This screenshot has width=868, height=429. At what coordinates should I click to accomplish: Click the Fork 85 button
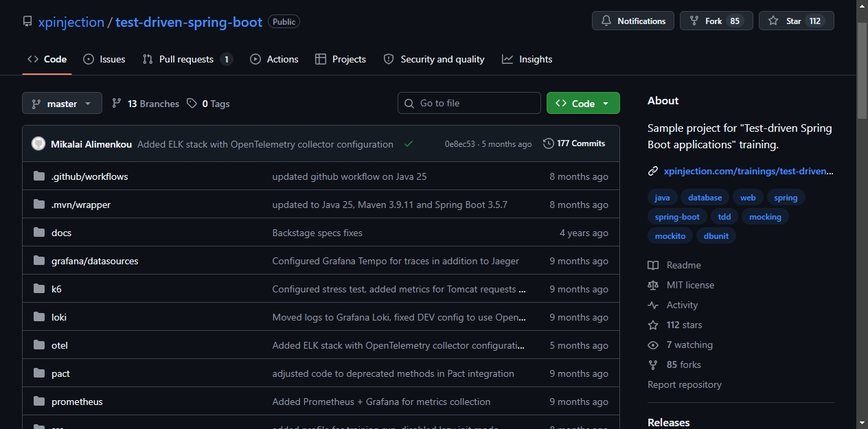coord(716,21)
